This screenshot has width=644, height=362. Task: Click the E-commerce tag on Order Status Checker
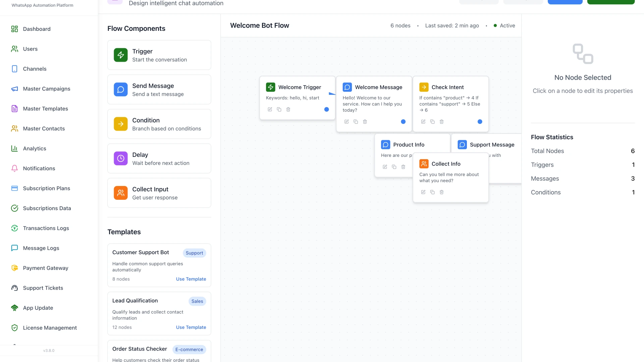189,350
